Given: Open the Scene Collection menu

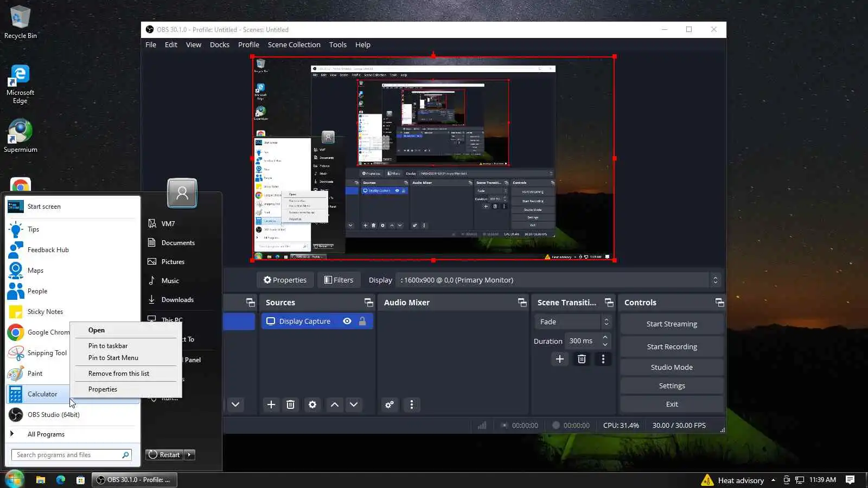Looking at the screenshot, I should coord(294,45).
